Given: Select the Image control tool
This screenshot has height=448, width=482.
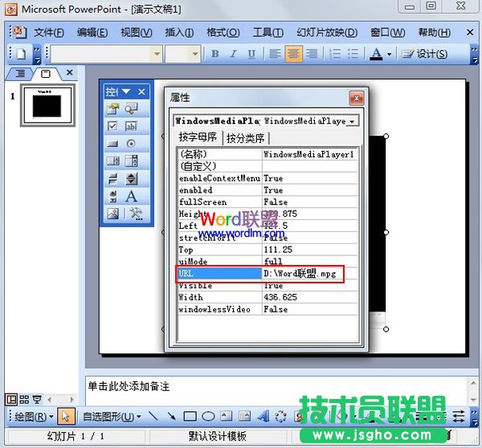Looking at the screenshot, I should [x=112, y=214].
